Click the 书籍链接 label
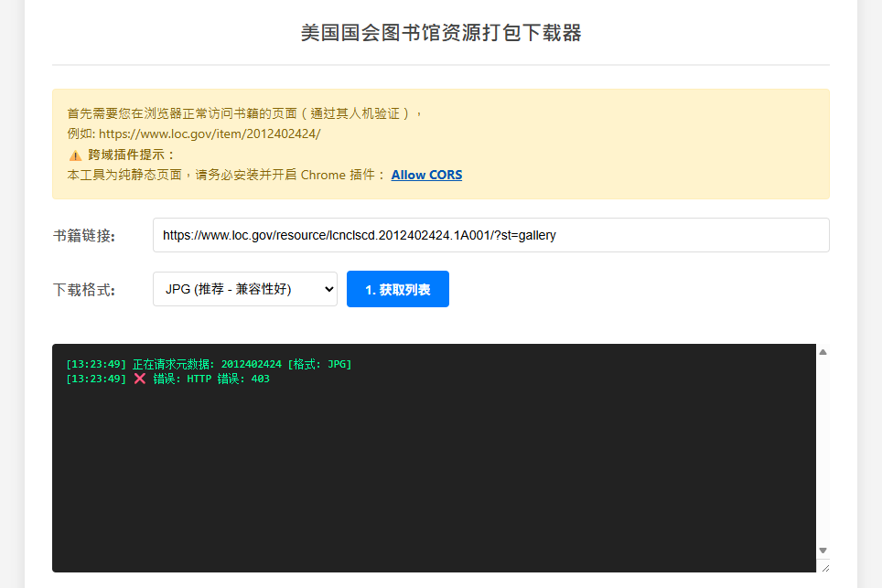Image resolution: width=882 pixels, height=588 pixels. pos(84,236)
